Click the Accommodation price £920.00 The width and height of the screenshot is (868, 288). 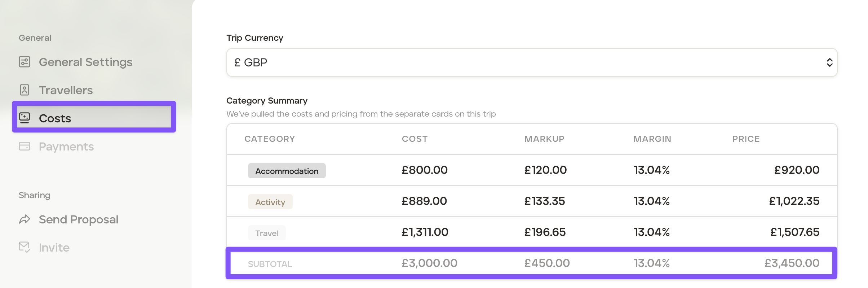click(x=797, y=170)
